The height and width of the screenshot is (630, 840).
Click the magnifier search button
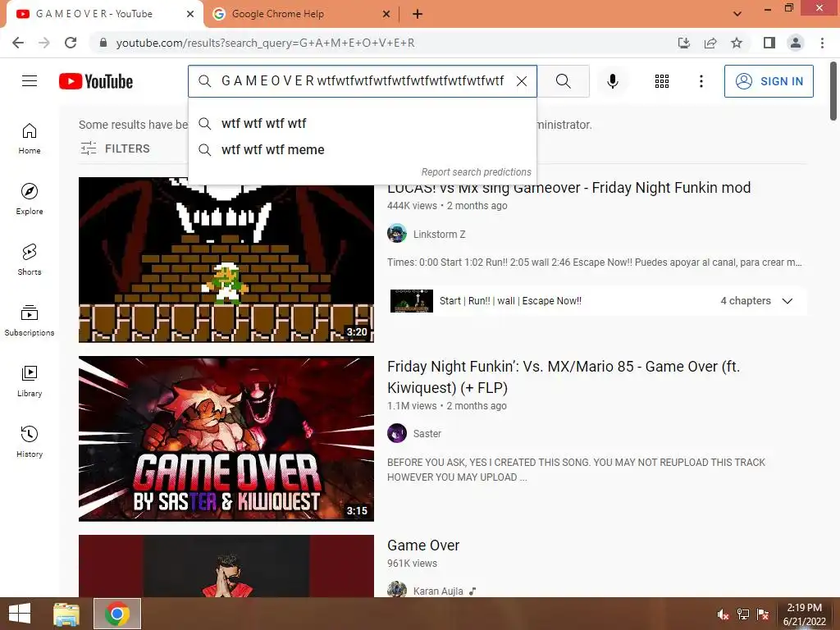[x=563, y=81]
